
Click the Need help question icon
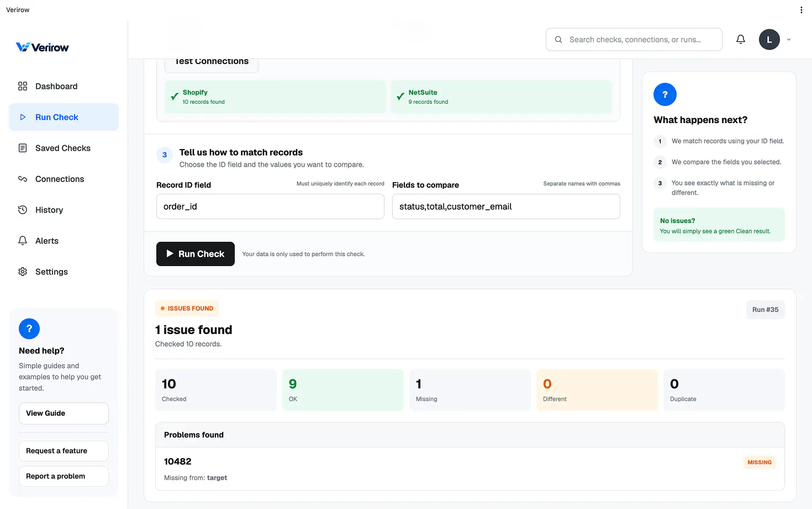pos(29,329)
